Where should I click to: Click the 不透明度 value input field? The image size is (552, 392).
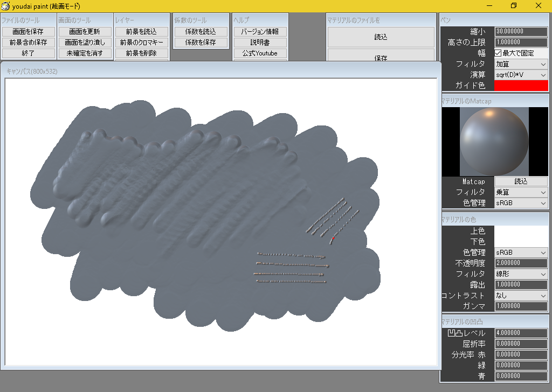click(521, 263)
